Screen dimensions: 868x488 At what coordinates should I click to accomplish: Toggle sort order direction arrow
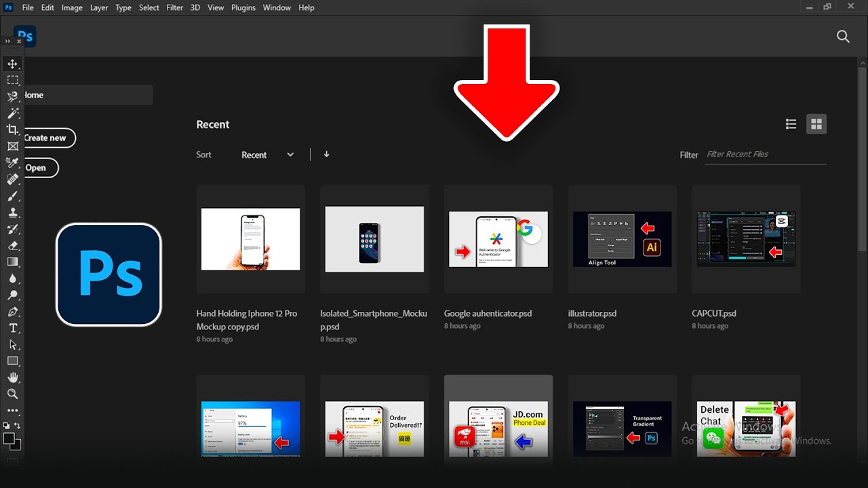[326, 155]
